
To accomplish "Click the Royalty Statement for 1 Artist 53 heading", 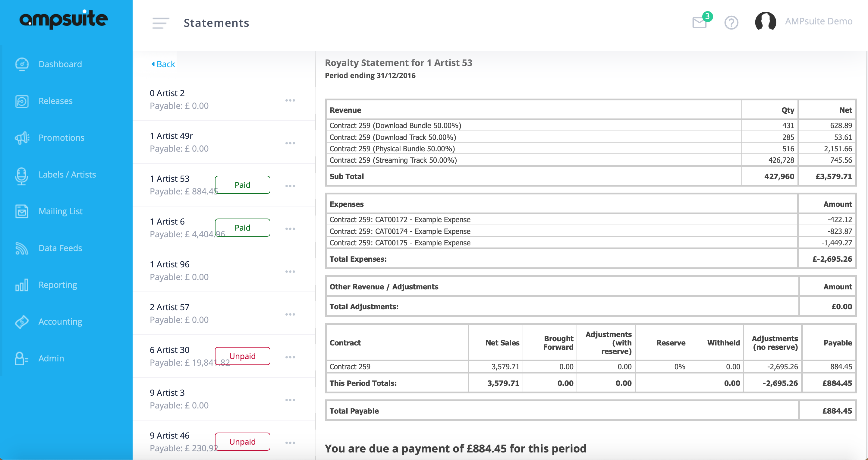I will [398, 63].
